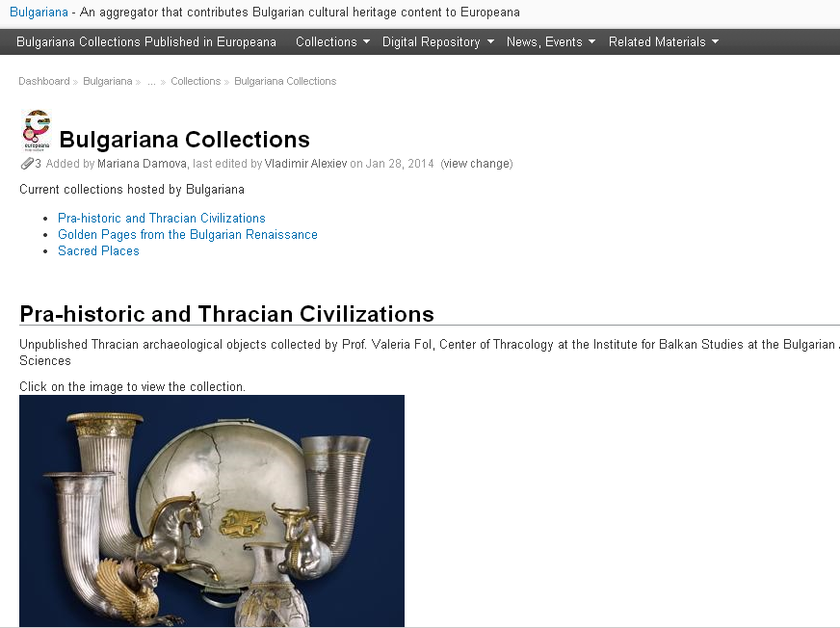This screenshot has height=628, width=840.
Task: Click the Thracian treasure collection image
Action: click(x=212, y=510)
